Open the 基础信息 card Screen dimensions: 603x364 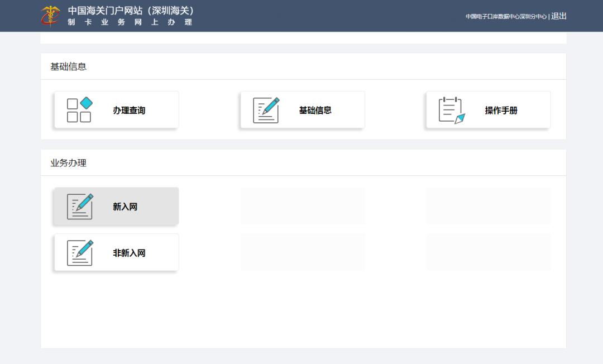click(x=302, y=109)
